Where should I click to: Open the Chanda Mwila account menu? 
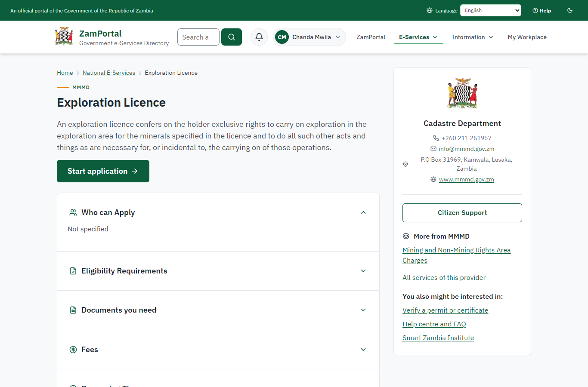[x=309, y=37]
